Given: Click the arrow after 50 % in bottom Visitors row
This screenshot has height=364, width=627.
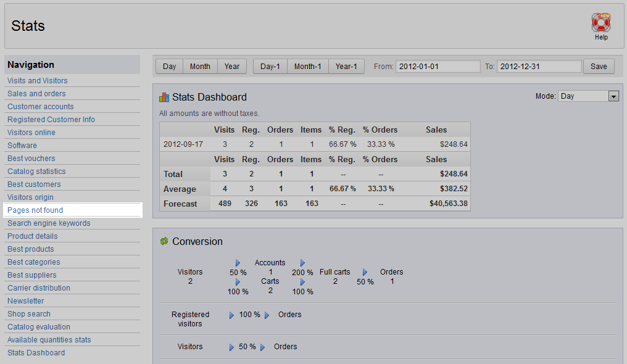Looking at the screenshot, I should [263, 347].
